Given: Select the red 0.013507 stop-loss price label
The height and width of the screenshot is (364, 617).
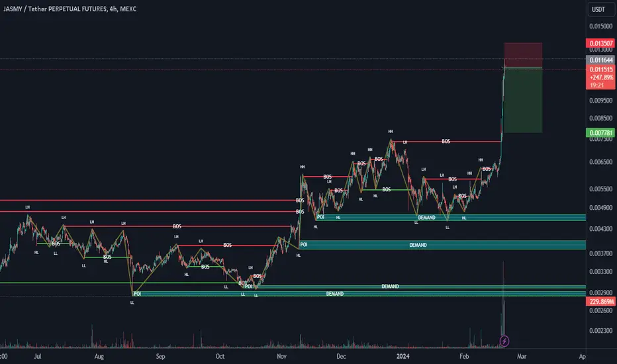Looking at the screenshot, I should (600, 43).
